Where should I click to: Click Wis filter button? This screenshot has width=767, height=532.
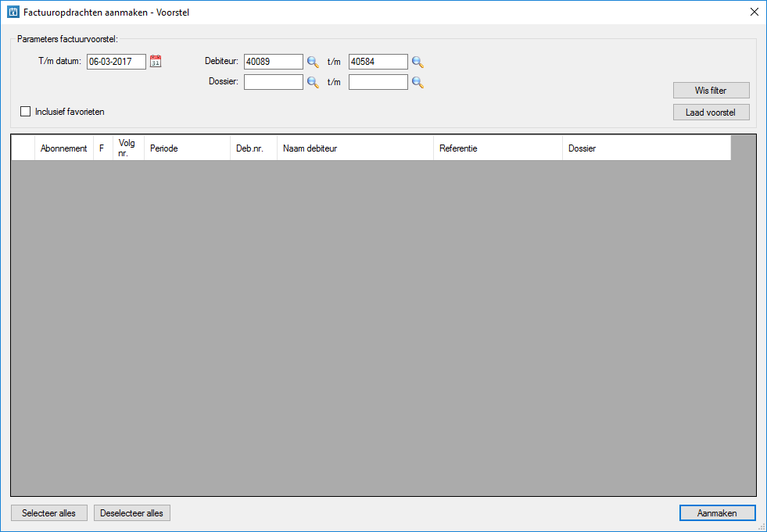click(711, 91)
